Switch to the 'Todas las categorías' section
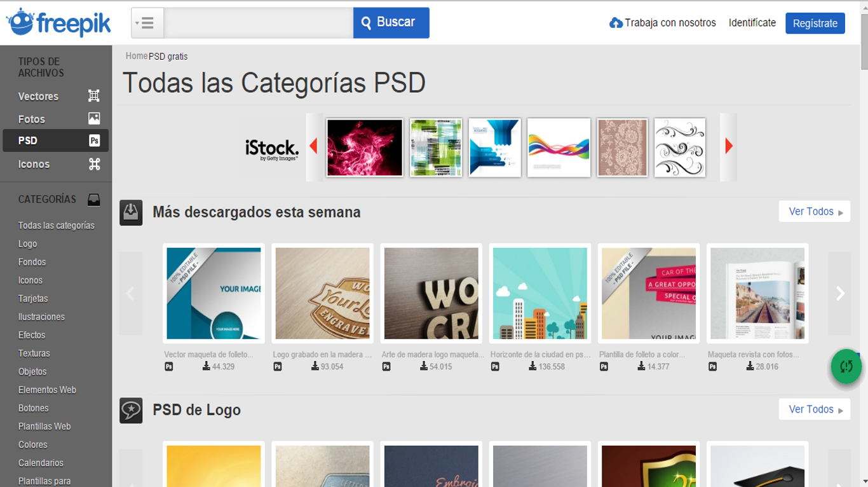The image size is (868, 487). point(56,225)
